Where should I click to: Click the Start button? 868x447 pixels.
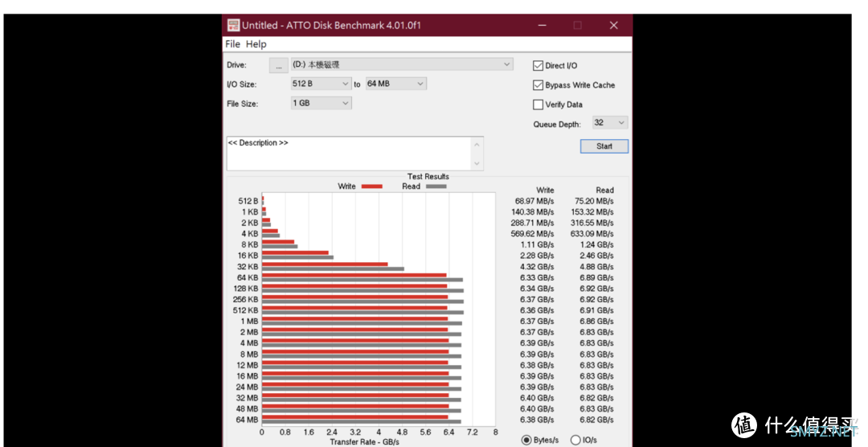pos(604,146)
